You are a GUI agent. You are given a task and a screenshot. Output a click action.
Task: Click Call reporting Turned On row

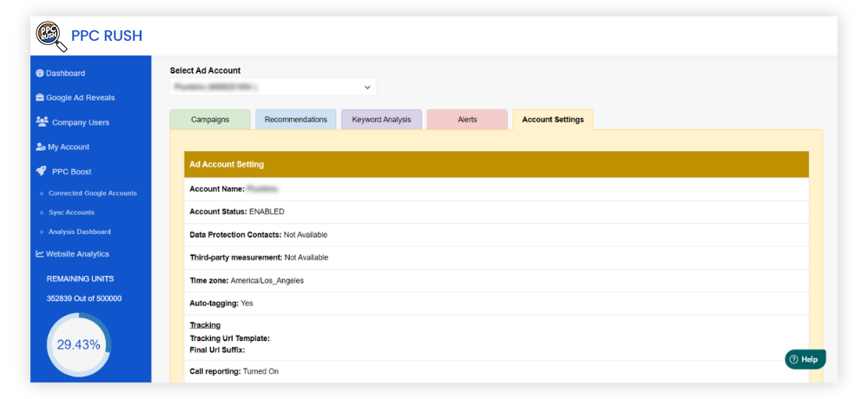coord(496,371)
